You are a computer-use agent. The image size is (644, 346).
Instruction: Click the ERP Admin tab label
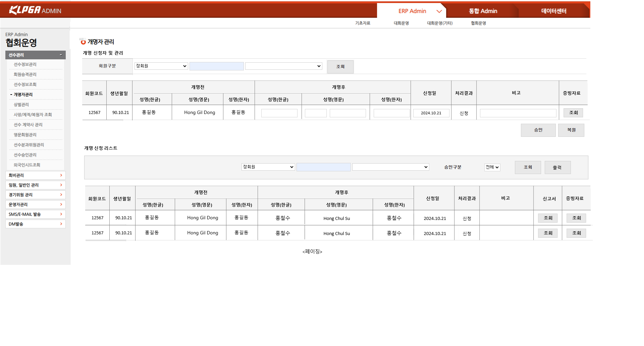tap(412, 11)
